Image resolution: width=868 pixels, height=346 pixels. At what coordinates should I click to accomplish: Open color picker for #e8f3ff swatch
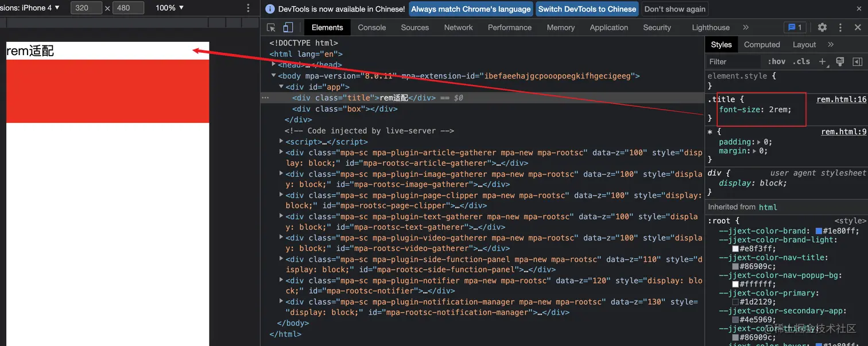(x=735, y=249)
